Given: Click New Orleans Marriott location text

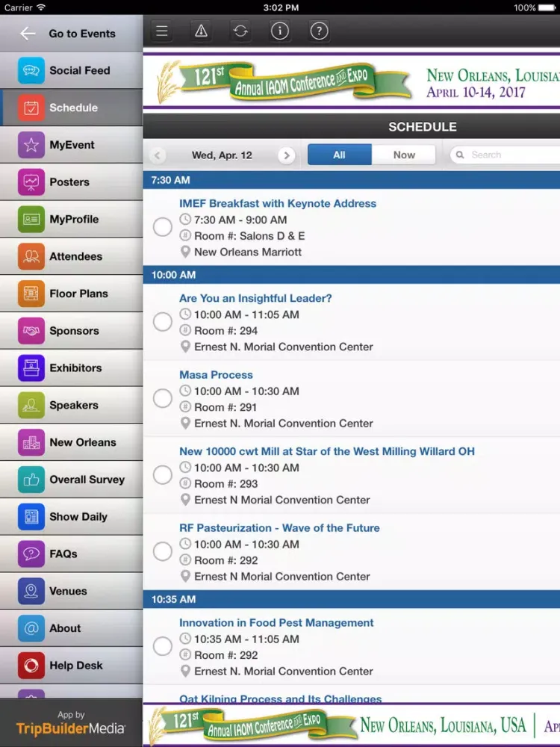Looking at the screenshot, I should coord(248,252).
